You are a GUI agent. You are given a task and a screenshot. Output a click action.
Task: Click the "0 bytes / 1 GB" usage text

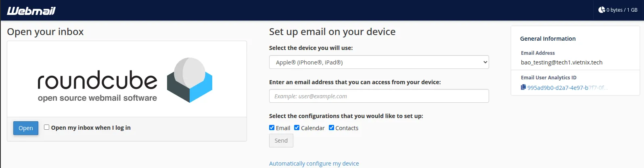622,10
